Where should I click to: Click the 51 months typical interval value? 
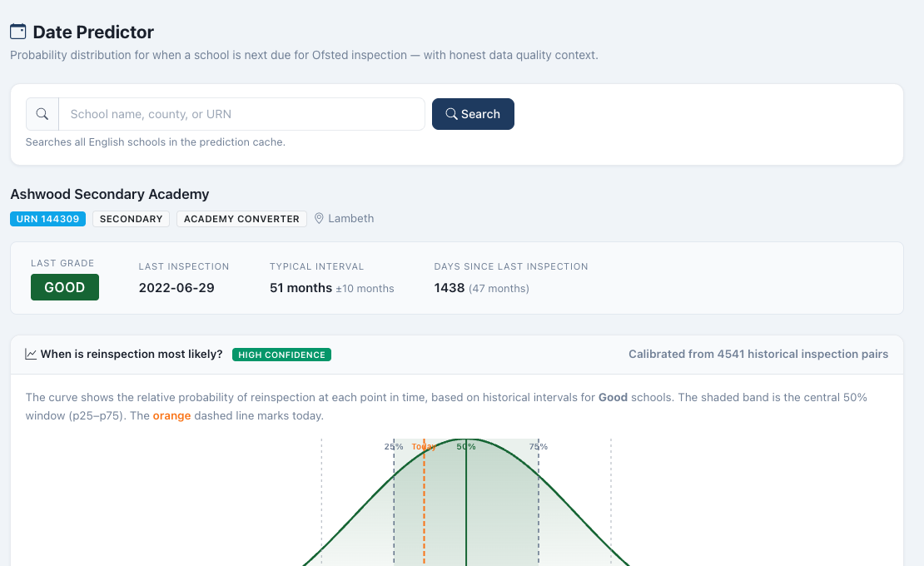coord(301,287)
